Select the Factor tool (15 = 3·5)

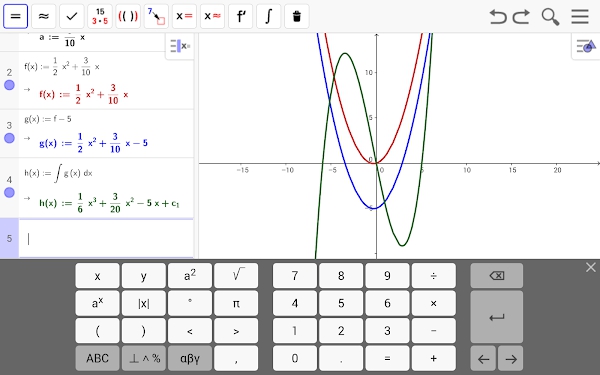coord(100,16)
